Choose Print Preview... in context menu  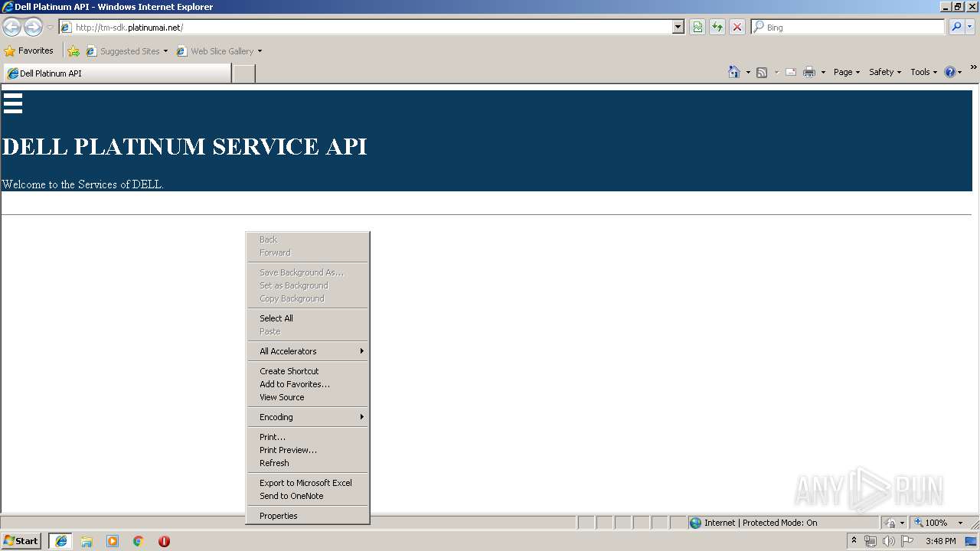click(308, 450)
